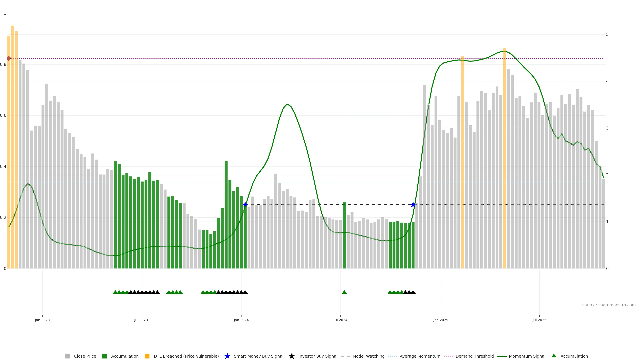Open the sharemaestro.com source text
Viewport: 644px width, 362px height.
[x=609, y=305]
